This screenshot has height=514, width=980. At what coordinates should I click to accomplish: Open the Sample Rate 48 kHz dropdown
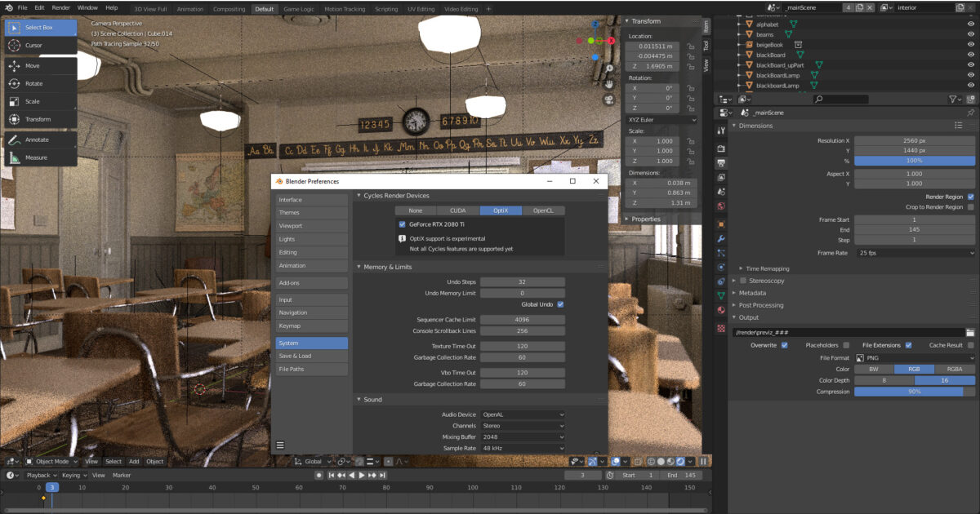pyautogui.click(x=523, y=448)
